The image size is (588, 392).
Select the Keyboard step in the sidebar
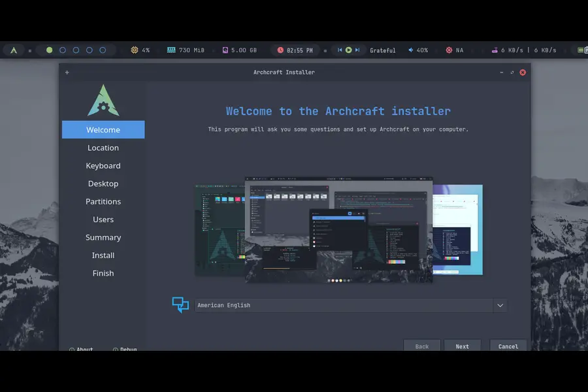click(x=103, y=165)
